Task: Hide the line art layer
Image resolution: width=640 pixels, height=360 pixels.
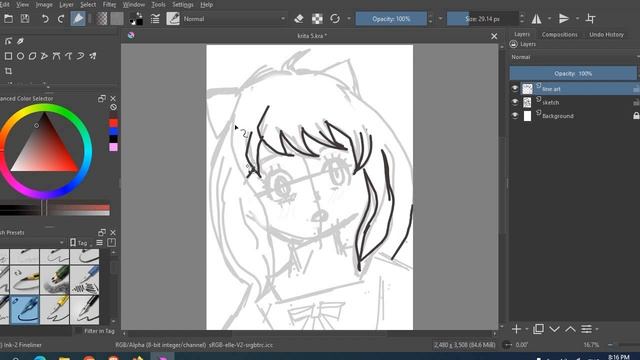Action: tap(515, 88)
